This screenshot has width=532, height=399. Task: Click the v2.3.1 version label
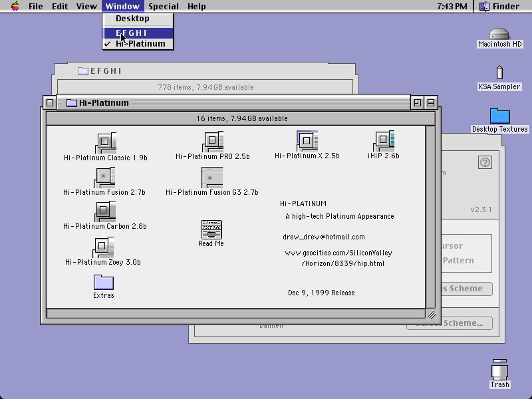481,209
